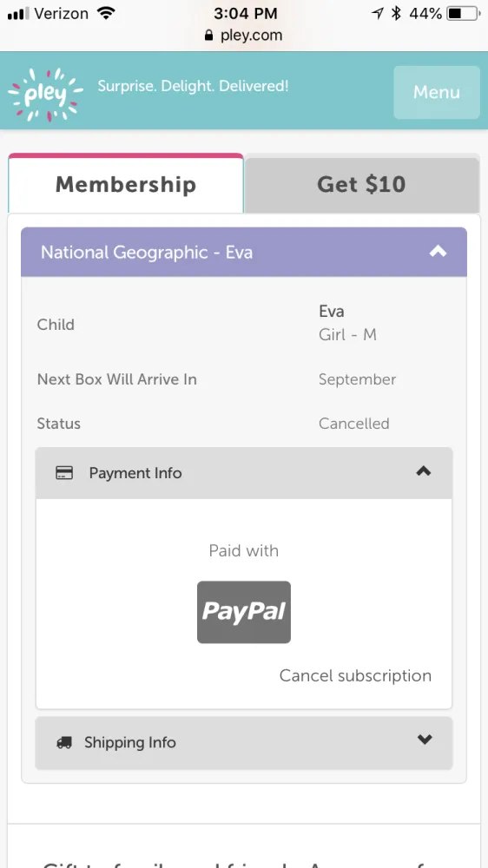
Task: Collapse the Payment Info panel chevron
Action: 423,471
